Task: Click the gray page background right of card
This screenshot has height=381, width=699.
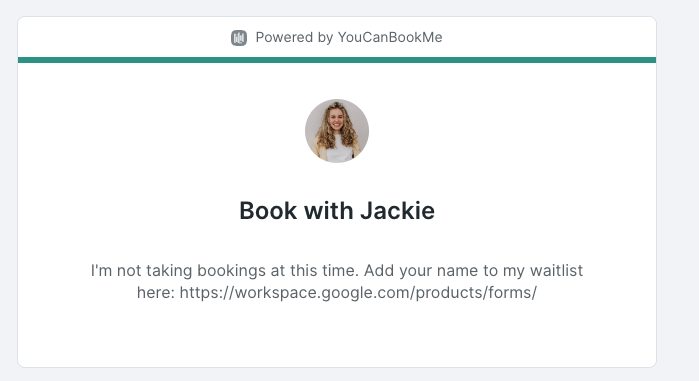Action: tap(678, 192)
